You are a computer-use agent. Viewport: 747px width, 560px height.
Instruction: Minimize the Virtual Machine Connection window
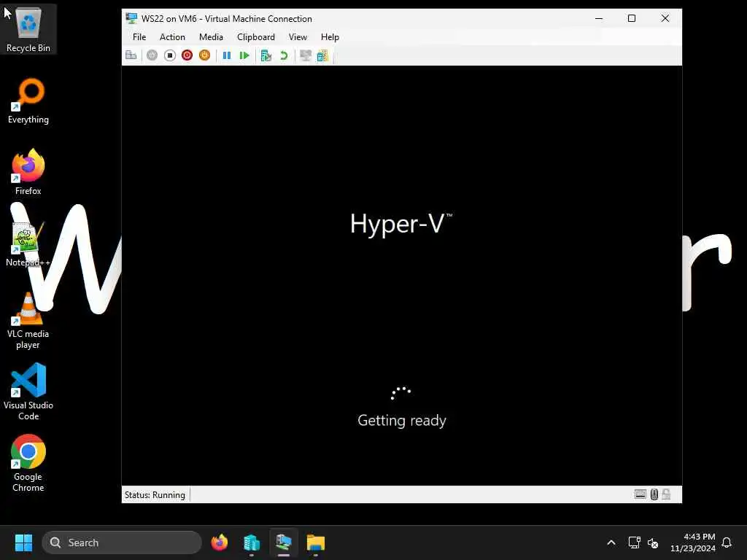[x=599, y=18]
